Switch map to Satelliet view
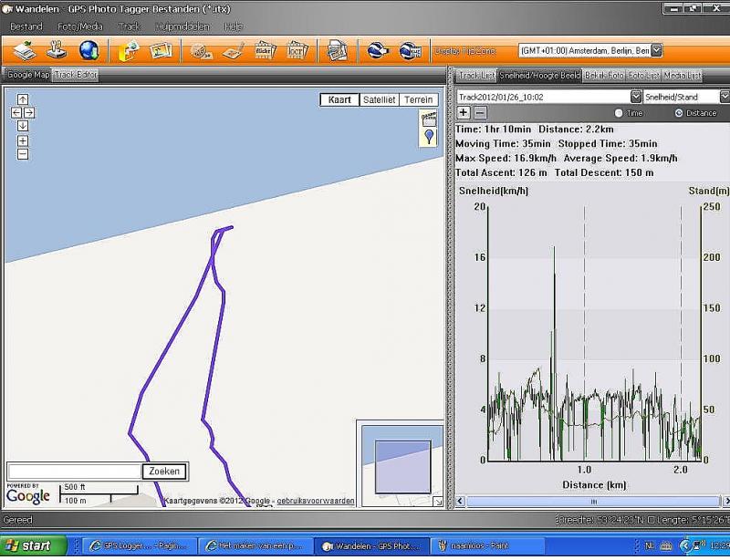Viewport: 730px width, 560px height. [379, 99]
